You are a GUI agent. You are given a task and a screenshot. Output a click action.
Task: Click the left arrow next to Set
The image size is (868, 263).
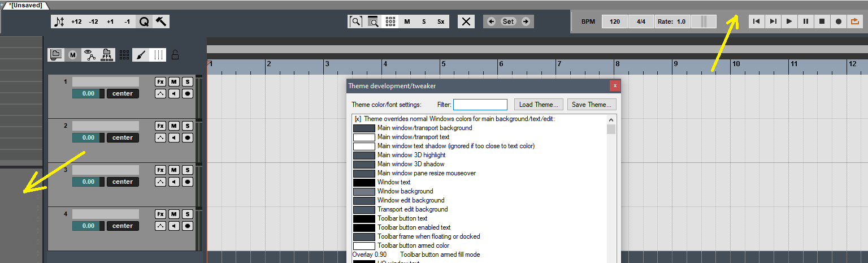(491, 21)
